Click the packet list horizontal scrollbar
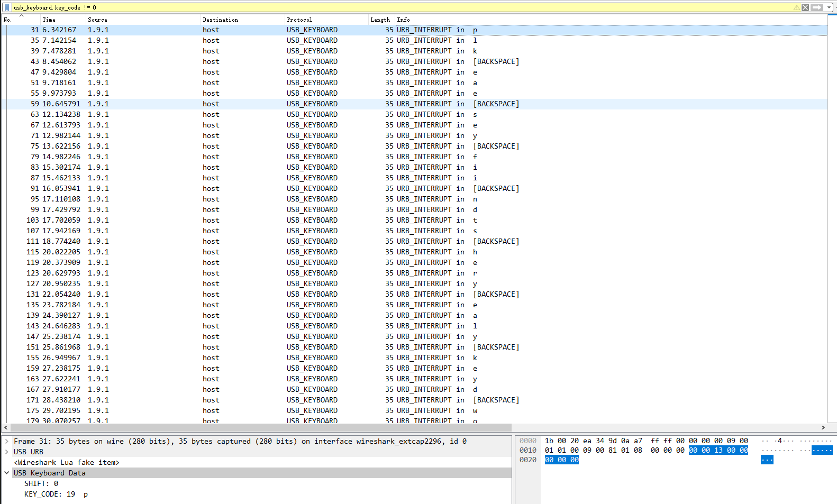Screen dimensions: 837x504 click(x=260, y=427)
